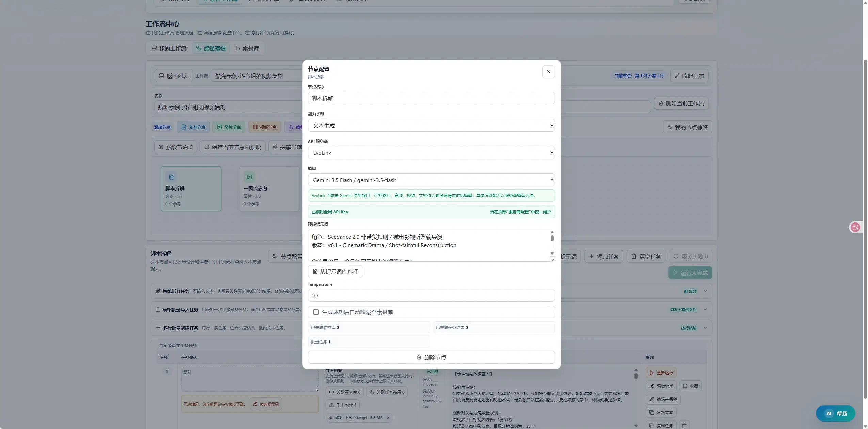Click the 修改提示词 button
The width and height of the screenshot is (868, 429).
[266, 404]
